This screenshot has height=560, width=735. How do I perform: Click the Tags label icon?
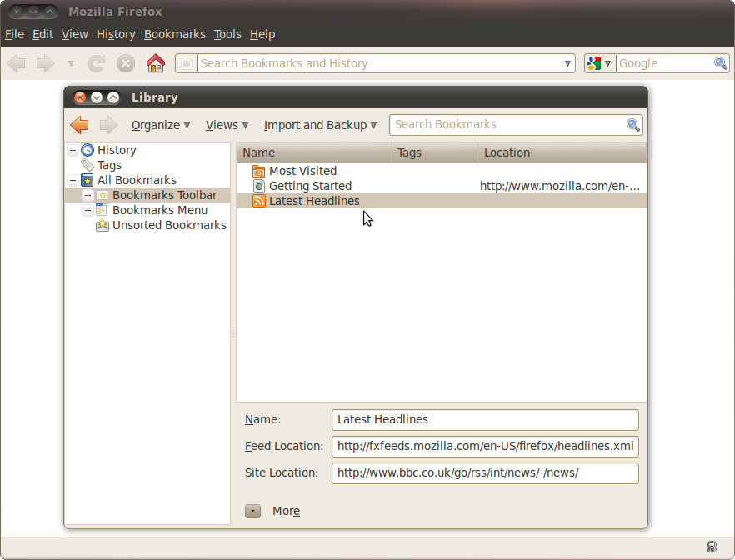pyautogui.click(x=87, y=165)
